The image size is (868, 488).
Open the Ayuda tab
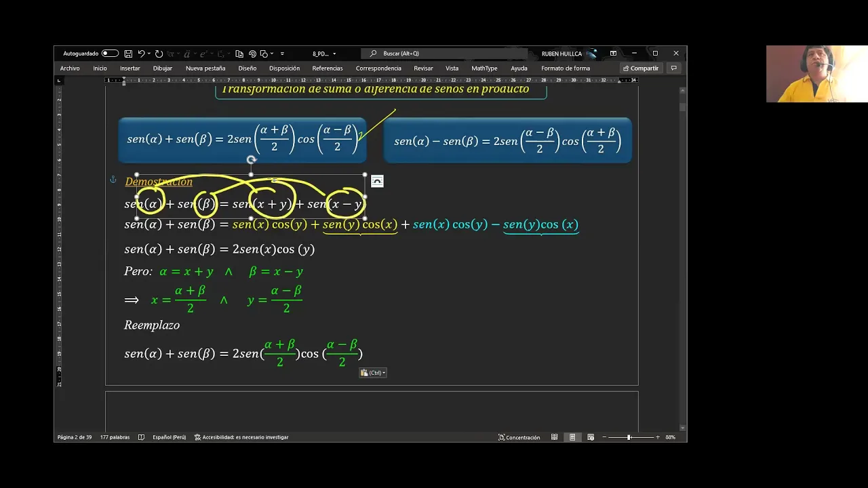point(519,68)
